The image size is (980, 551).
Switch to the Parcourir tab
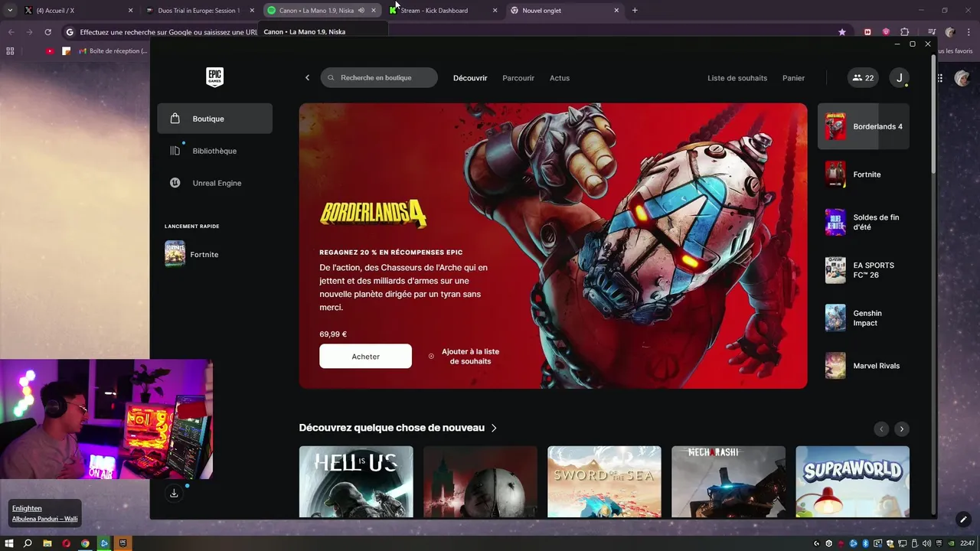[518, 78]
